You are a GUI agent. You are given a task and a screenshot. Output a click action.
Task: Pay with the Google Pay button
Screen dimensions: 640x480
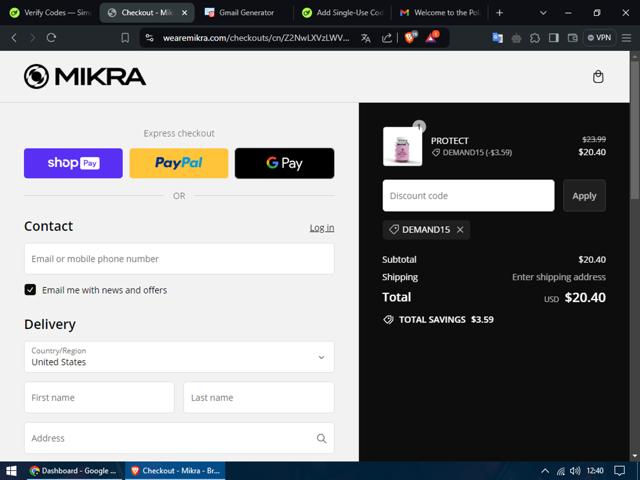coord(284,163)
